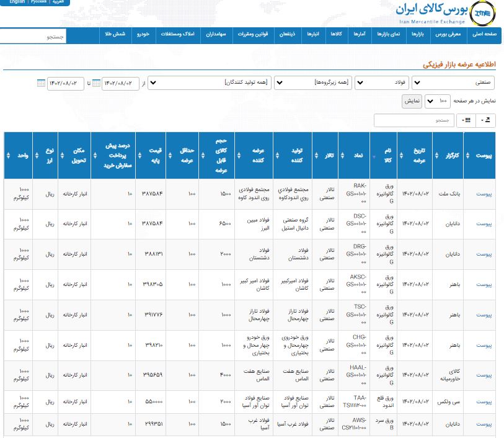
Task: Open آمارها menu
Action: [x=360, y=34]
